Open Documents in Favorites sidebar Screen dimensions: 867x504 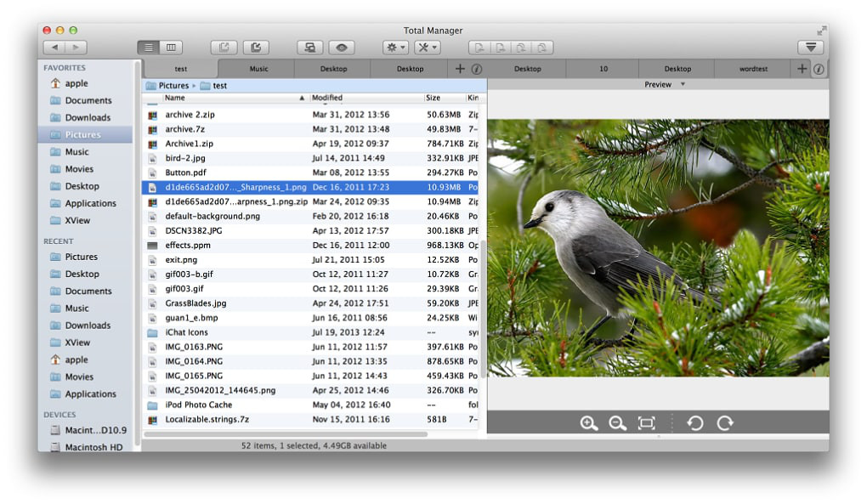81,100
